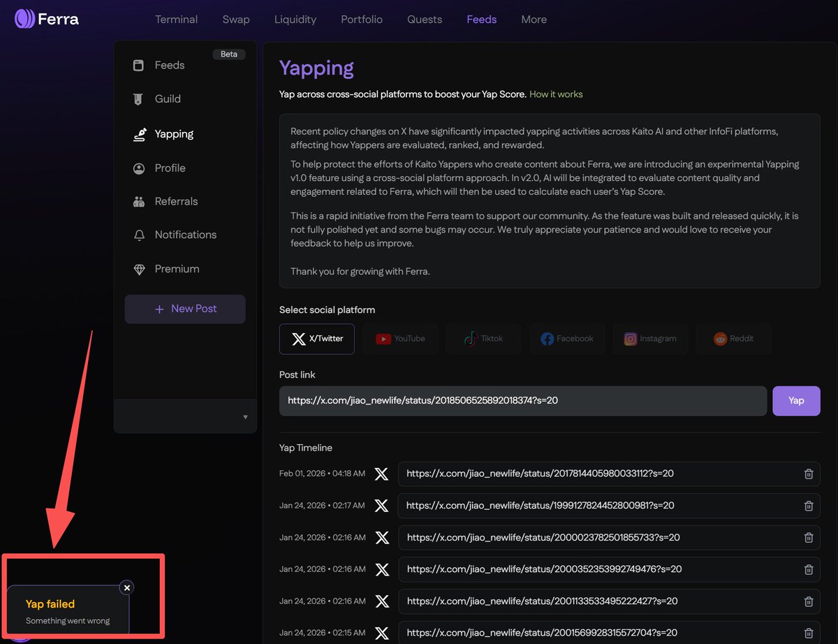
Task: Open the Referrals sidebar page
Action: 175,201
